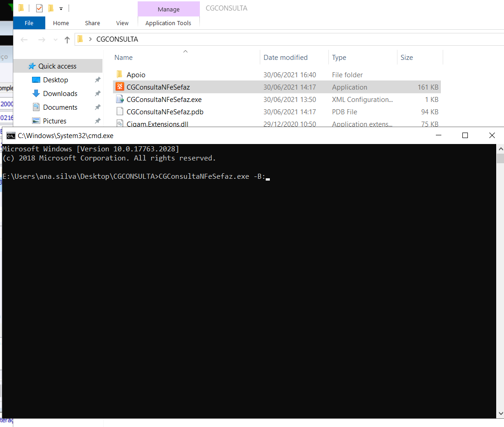Select the CGConsultaNFeSefaz.pdb file

point(277,112)
